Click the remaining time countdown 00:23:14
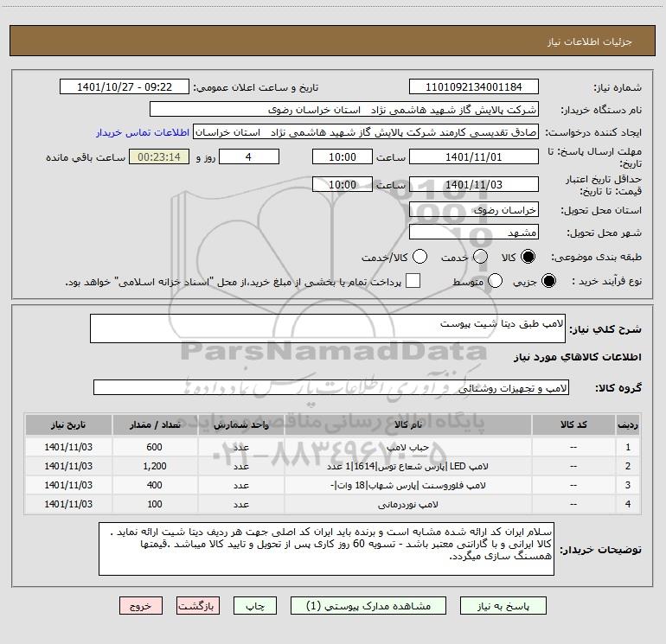 click(159, 156)
